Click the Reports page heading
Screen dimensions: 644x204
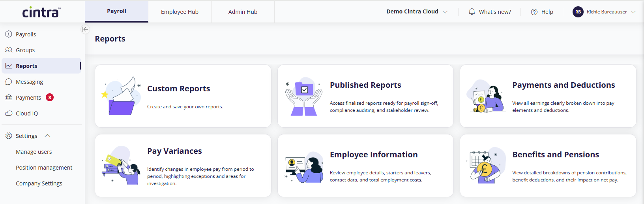(110, 39)
